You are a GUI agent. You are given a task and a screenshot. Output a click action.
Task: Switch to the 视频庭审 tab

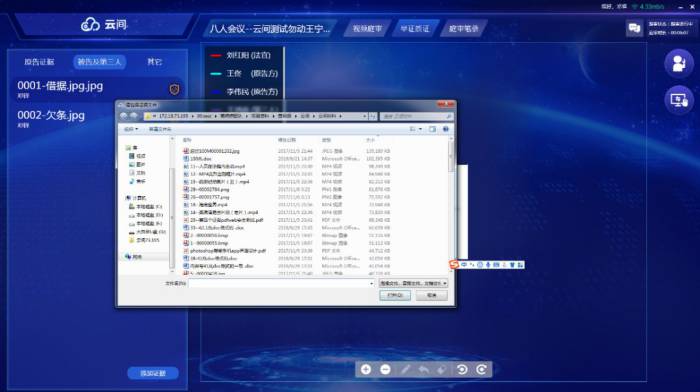point(367,29)
